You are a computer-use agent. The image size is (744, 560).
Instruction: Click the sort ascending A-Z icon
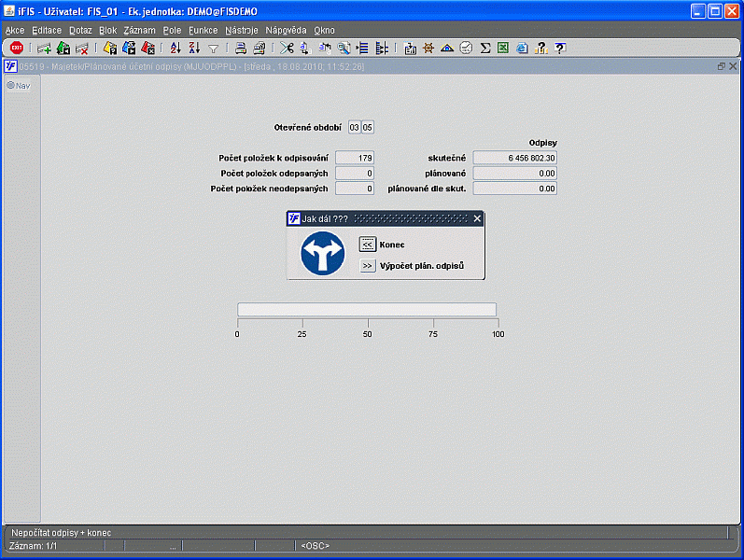pyautogui.click(x=175, y=48)
